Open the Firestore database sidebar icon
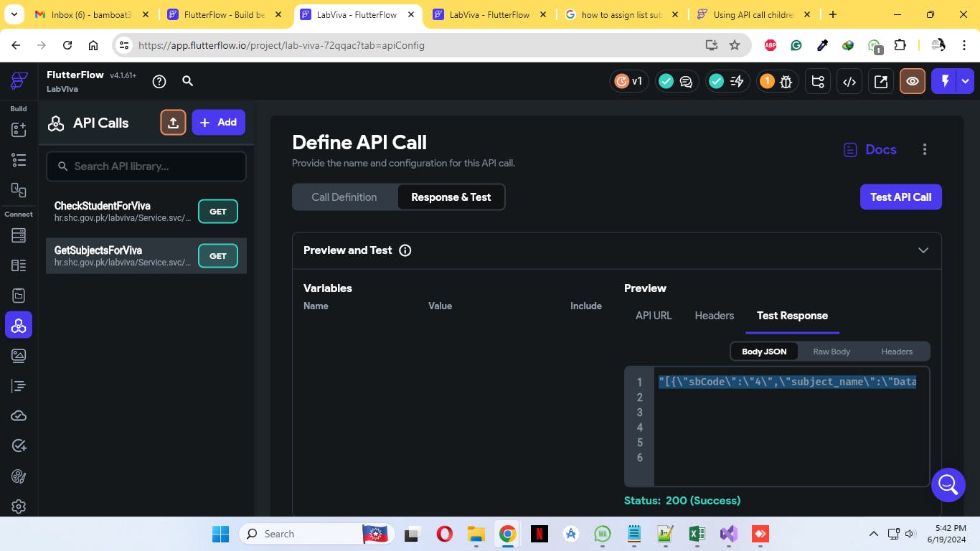 coord(19,235)
